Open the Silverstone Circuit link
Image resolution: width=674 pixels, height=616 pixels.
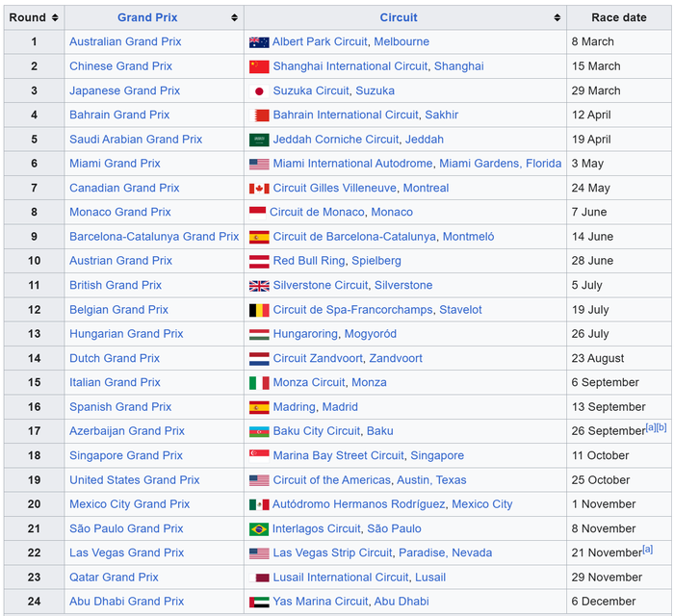coord(321,286)
